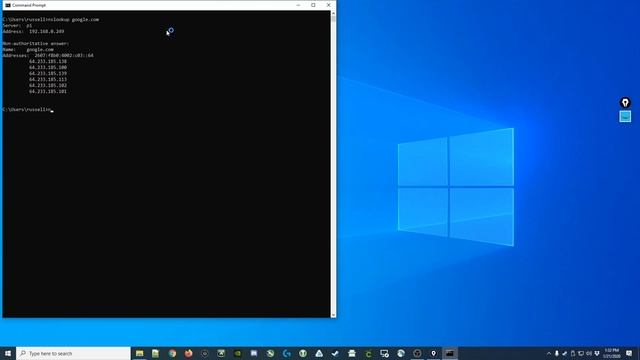
Task: Open File Explorer from the taskbar
Action: [x=140, y=353]
